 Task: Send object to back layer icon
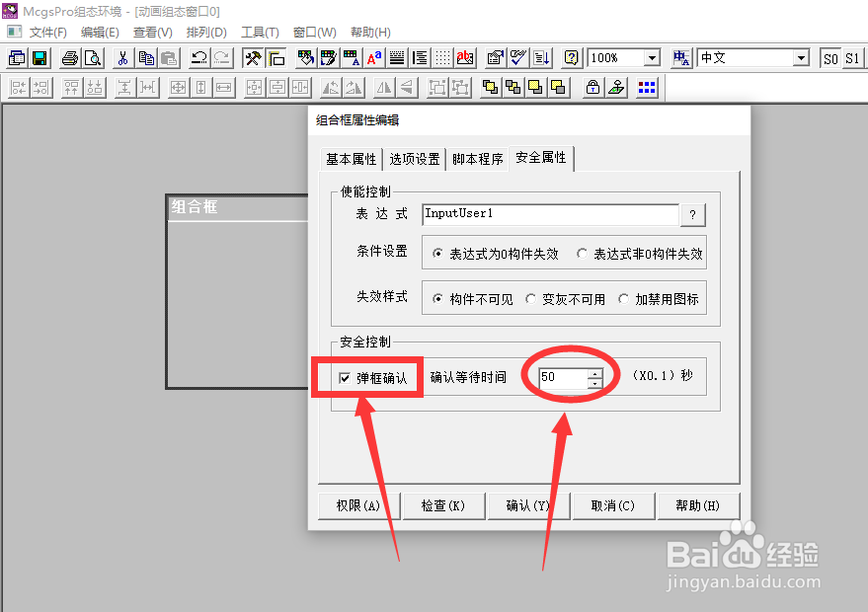tap(513, 88)
